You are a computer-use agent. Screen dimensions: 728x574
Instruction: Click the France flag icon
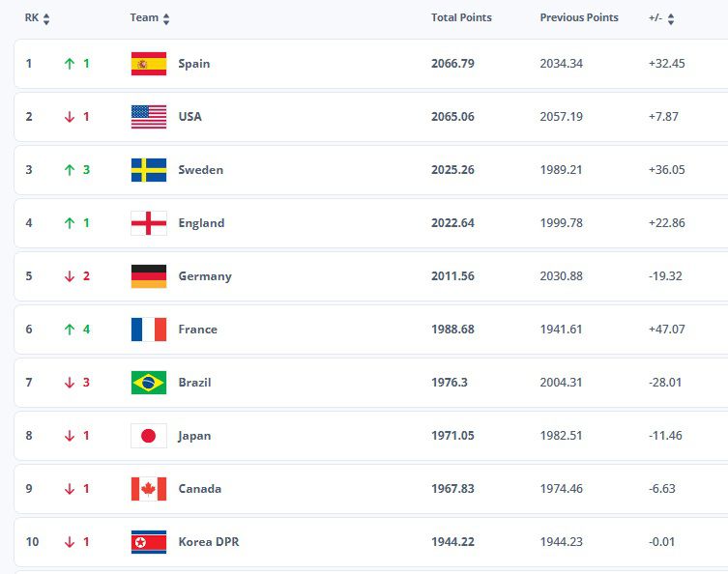[148, 330]
